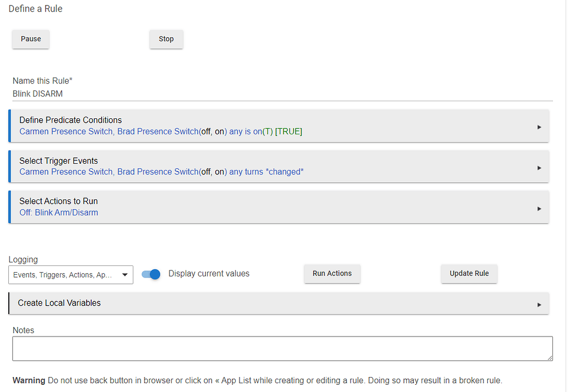Click trigger summary text ending in *changed*
Screen dimensions: 569x392
coord(161,172)
